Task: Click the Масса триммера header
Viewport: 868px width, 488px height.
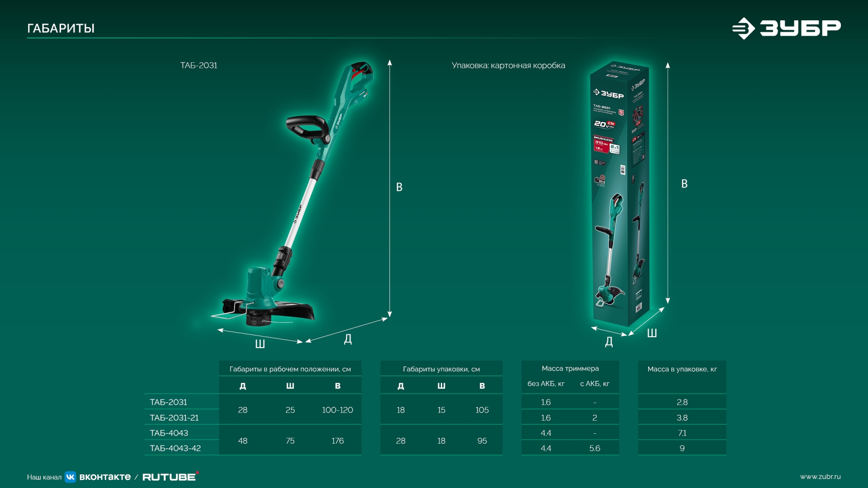Action: (570, 368)
